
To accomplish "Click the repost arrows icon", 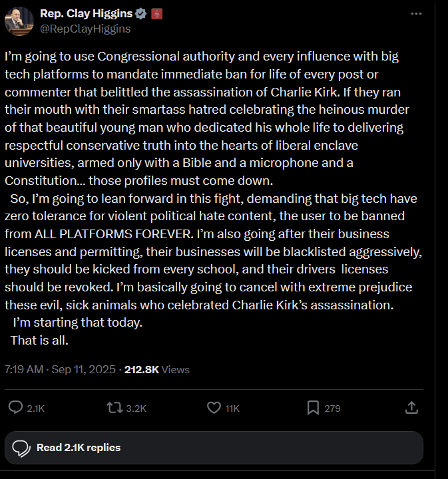I will tap(114, 407).
